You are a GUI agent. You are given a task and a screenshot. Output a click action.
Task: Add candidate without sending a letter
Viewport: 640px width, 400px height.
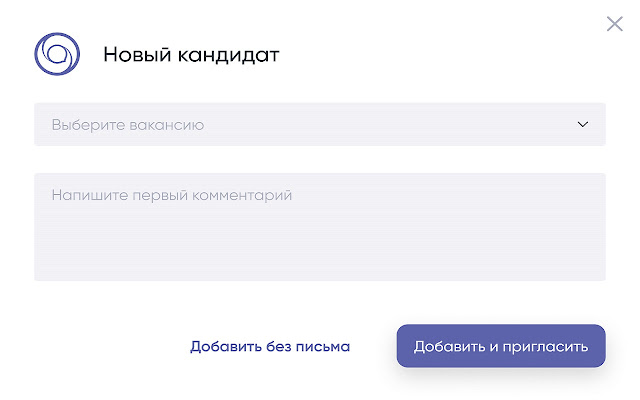270,347
